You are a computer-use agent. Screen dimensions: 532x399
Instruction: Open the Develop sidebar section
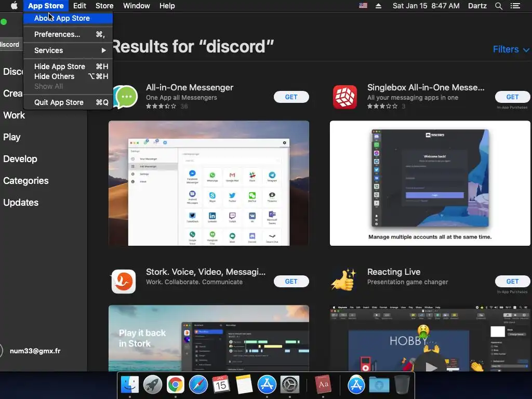click(20, 159)
